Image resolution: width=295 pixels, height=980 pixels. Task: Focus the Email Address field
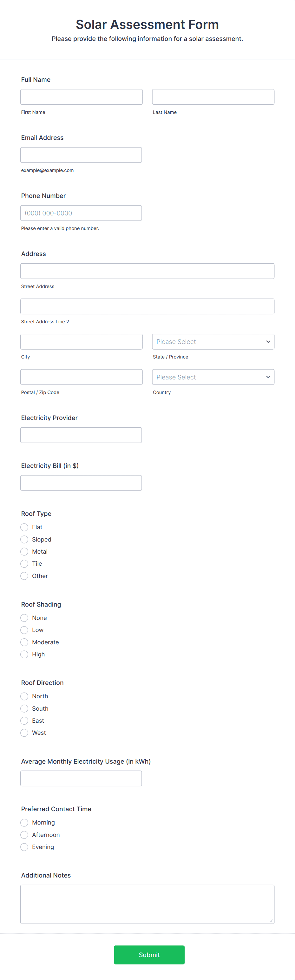81,155
